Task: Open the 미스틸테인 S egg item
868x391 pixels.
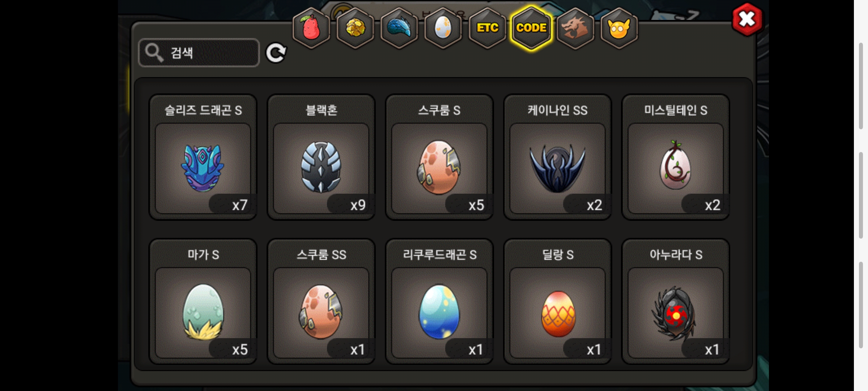Action: point(676,157)
